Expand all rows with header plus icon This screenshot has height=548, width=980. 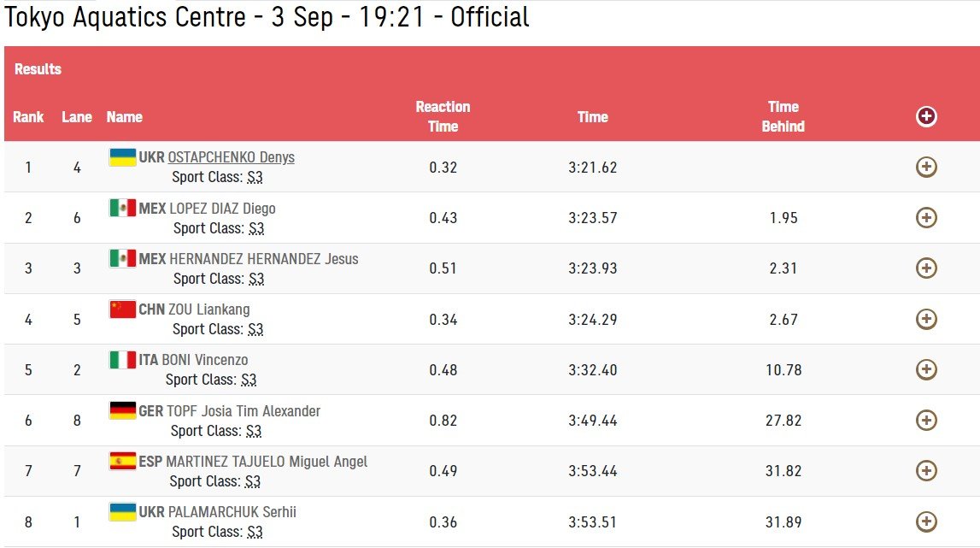pyautogui.click(x=926, y=117)
